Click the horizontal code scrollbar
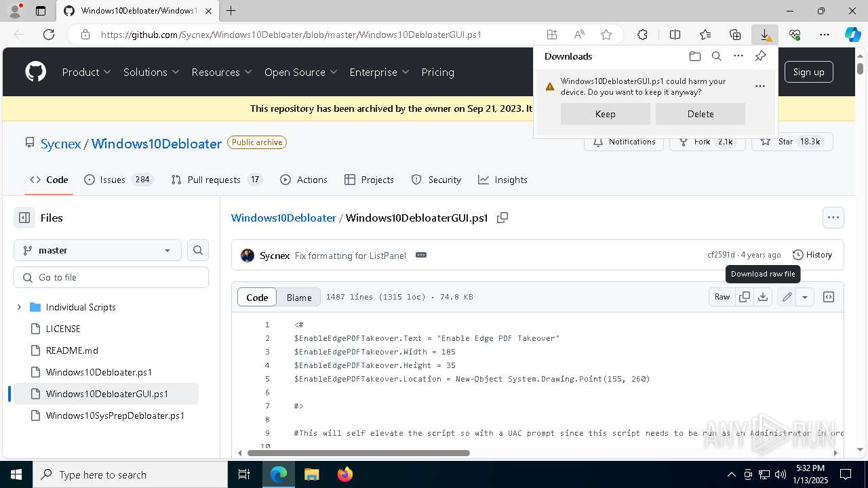Image resolution: width=868 pixels, height=488 pixels. (358, 453)
